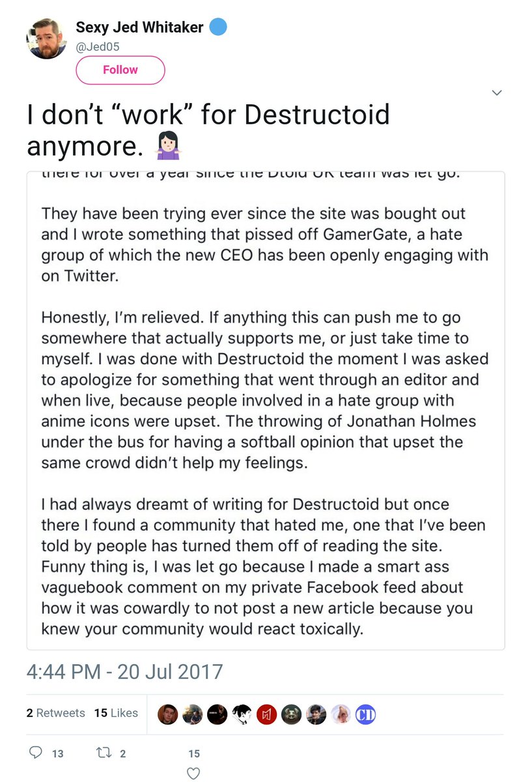Click the reply speech bubble icon
This screenshot has width=532, height=782.
coord(36,753)
